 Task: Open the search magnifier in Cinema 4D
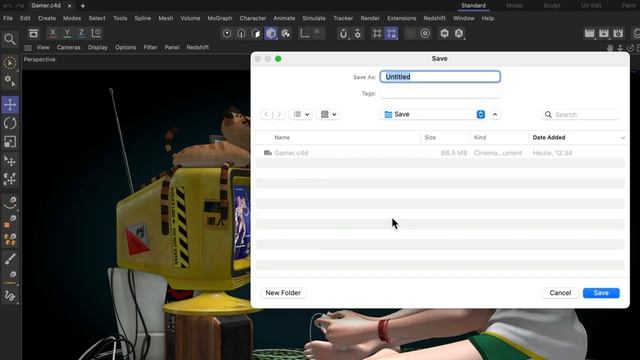[x=10, y=39]
